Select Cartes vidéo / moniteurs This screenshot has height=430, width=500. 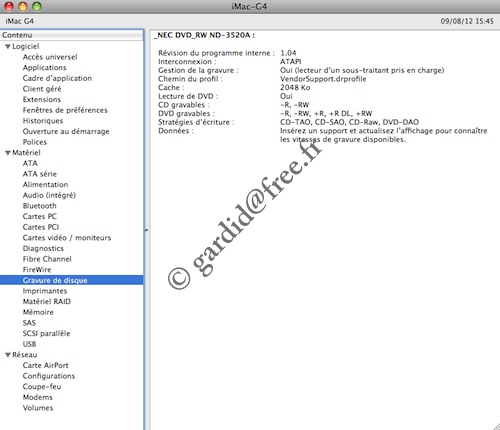click(67, 238)
